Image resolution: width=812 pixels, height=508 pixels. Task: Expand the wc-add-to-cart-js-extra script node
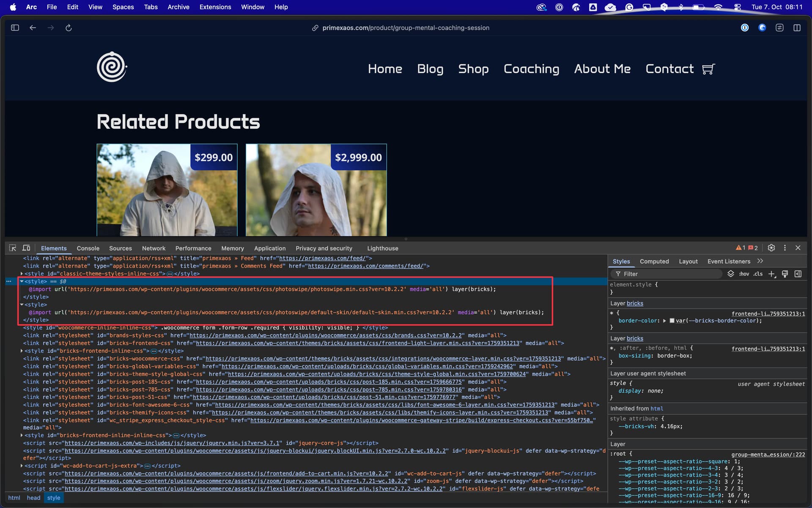(22, 466)
